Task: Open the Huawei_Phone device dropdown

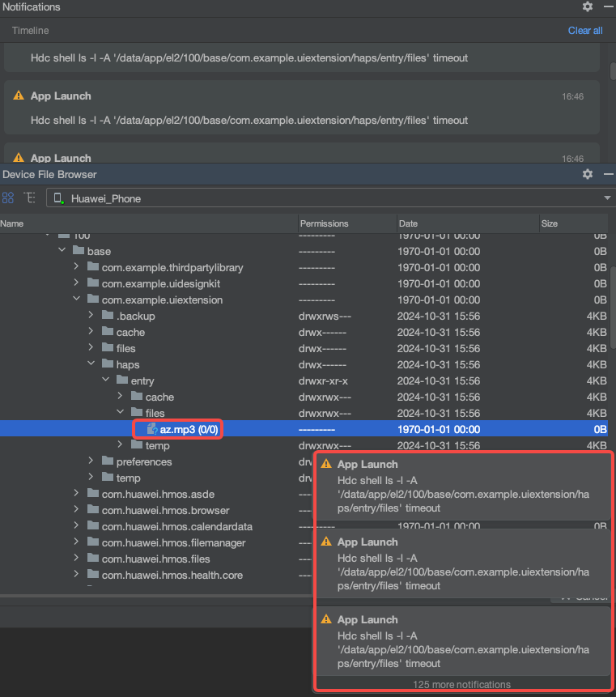Action: (608, 198)
